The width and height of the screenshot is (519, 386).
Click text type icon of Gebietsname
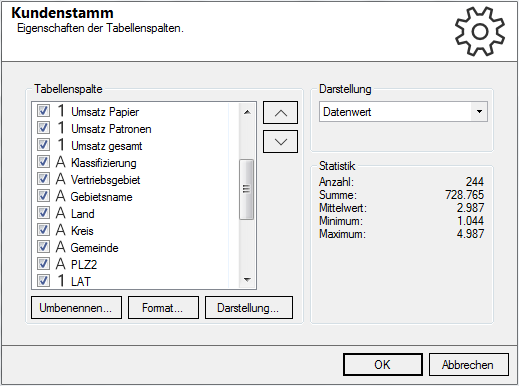60,196
